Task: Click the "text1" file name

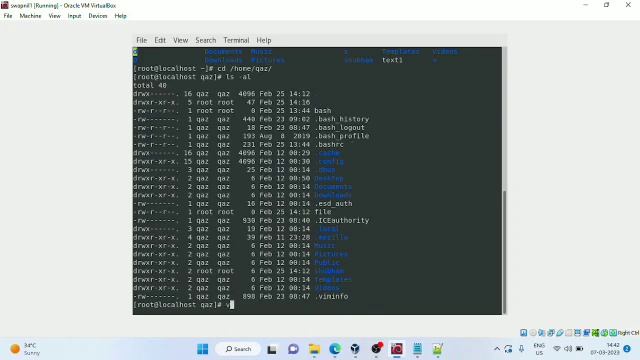Action: click(x=392, y=60)
